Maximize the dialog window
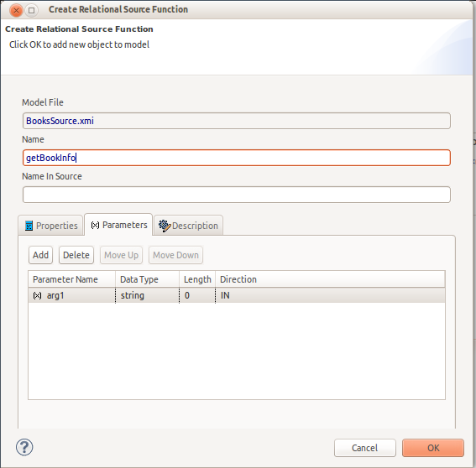The image size is (476, 468). pos(32,11)
